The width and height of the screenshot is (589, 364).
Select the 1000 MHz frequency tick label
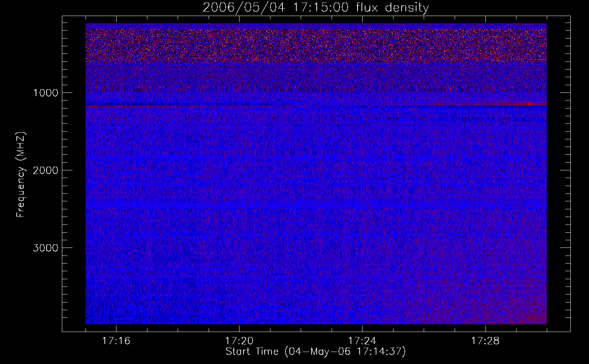(46, 93)
